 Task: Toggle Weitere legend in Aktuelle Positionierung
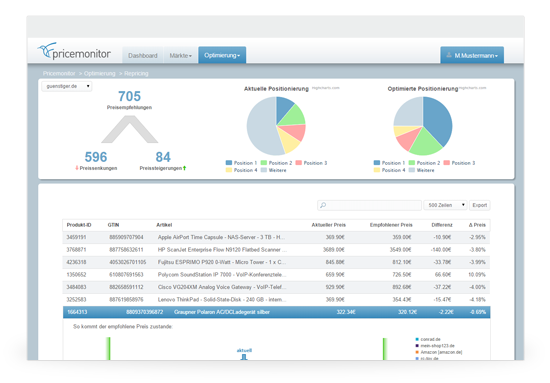[274, 170]
